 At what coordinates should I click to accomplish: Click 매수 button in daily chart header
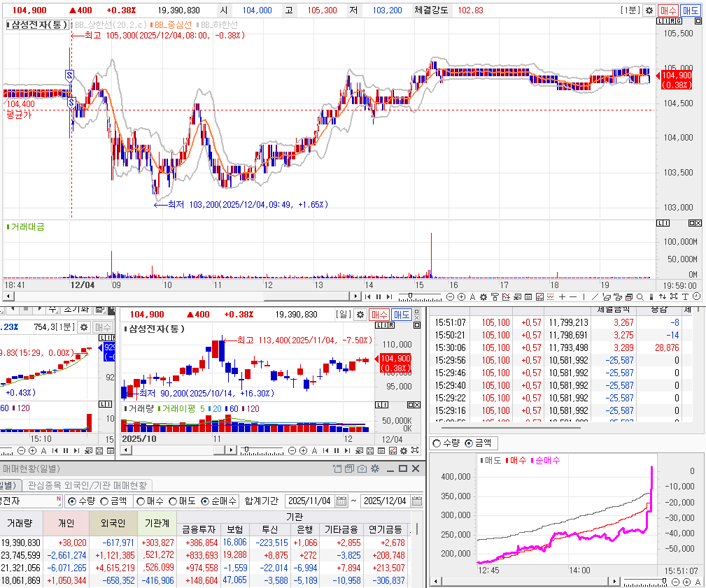pyautogui.click(x=379, y=315)
